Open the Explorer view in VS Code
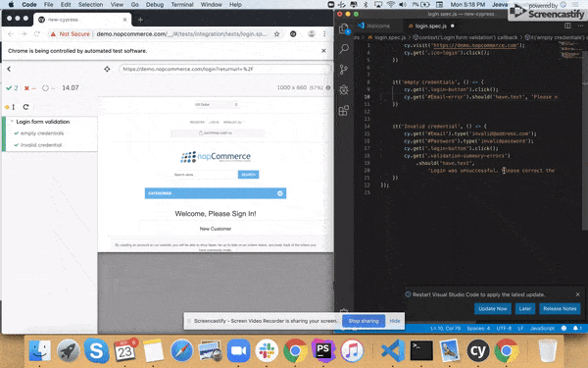This screenshot has height=368, width=588. tap(344, 28)
